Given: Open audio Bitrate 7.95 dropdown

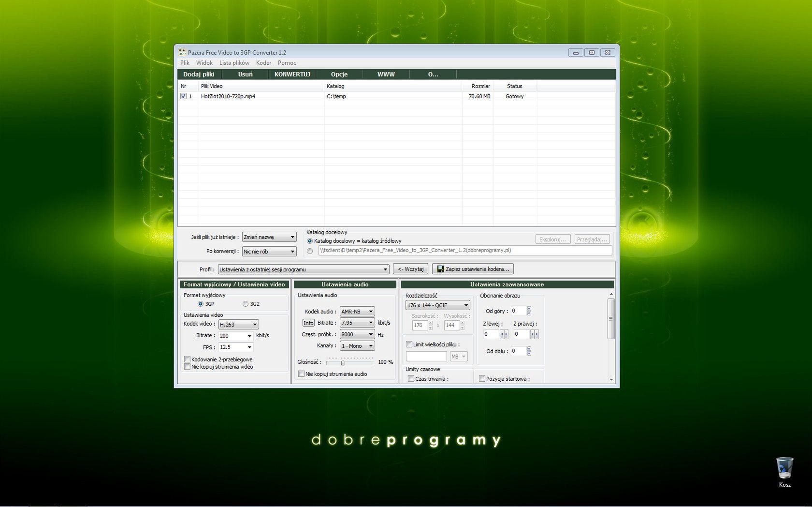Looking at the screenshot, I should tap(357, 323).
